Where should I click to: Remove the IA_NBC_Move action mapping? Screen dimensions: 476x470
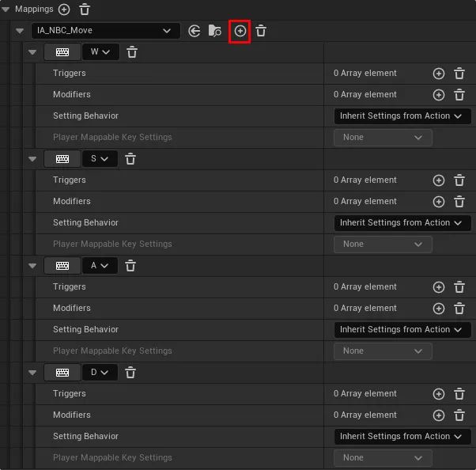pos(261,31)
